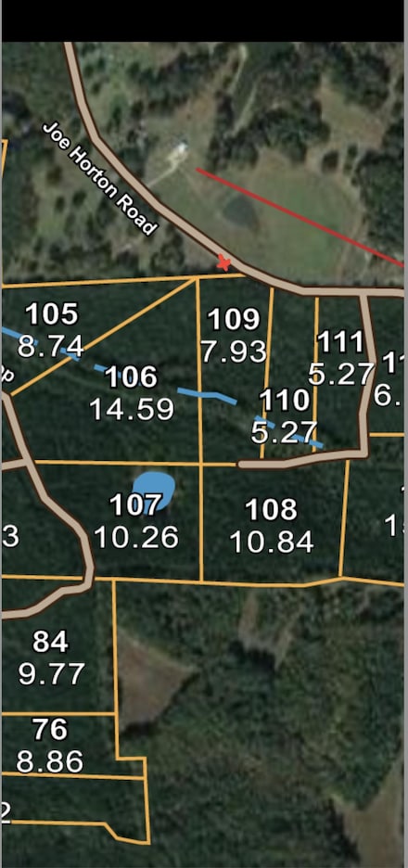The image size is (408, 868).
Task: Click acreage value 10.84
Action: [272, 542]
